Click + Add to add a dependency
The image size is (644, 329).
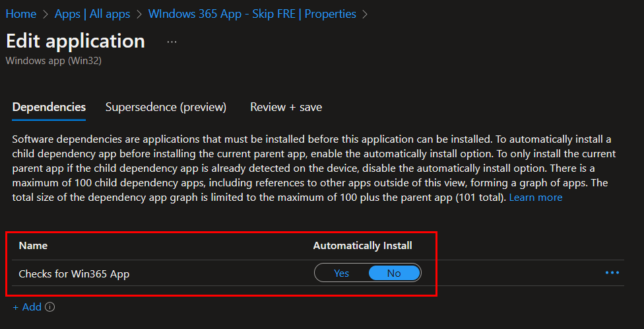pos(27,307)
